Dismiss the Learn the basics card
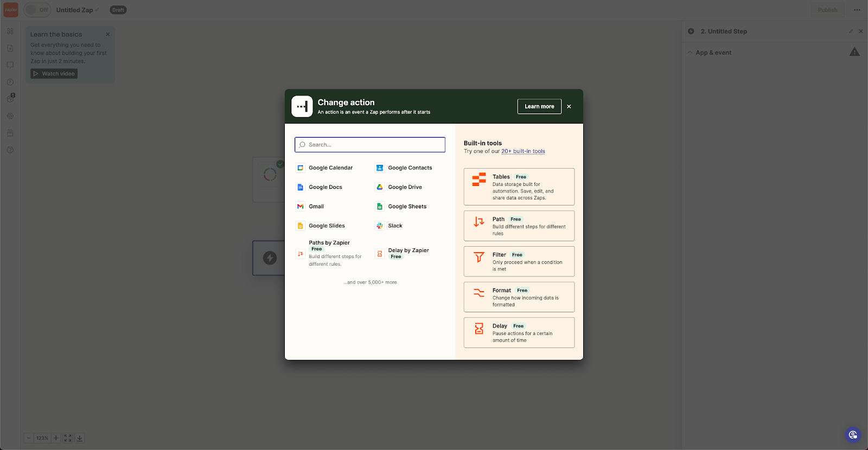 (108, 34)
